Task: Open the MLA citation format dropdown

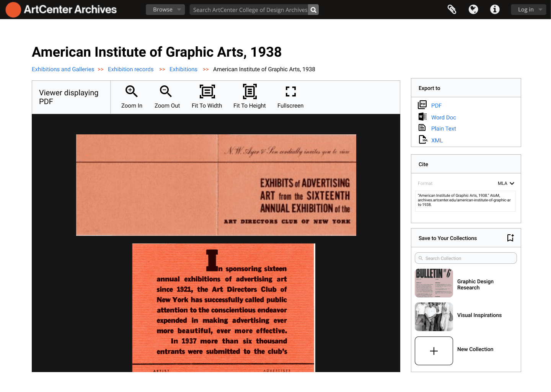Action: (x=506, y=183)
